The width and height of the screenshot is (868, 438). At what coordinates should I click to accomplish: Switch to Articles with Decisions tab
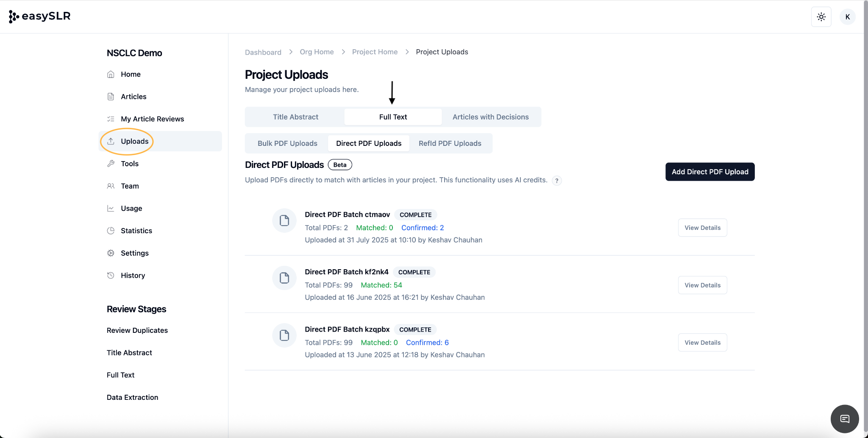click(490, 117)
